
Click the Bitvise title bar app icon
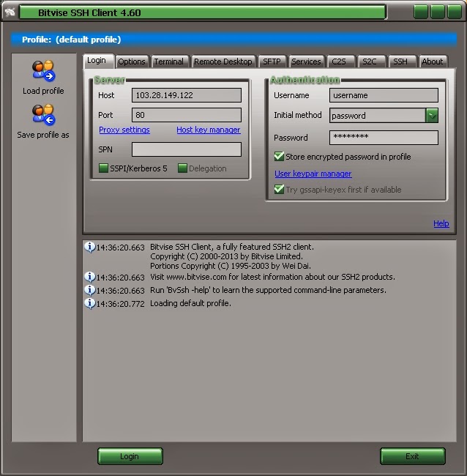point(10,12)
